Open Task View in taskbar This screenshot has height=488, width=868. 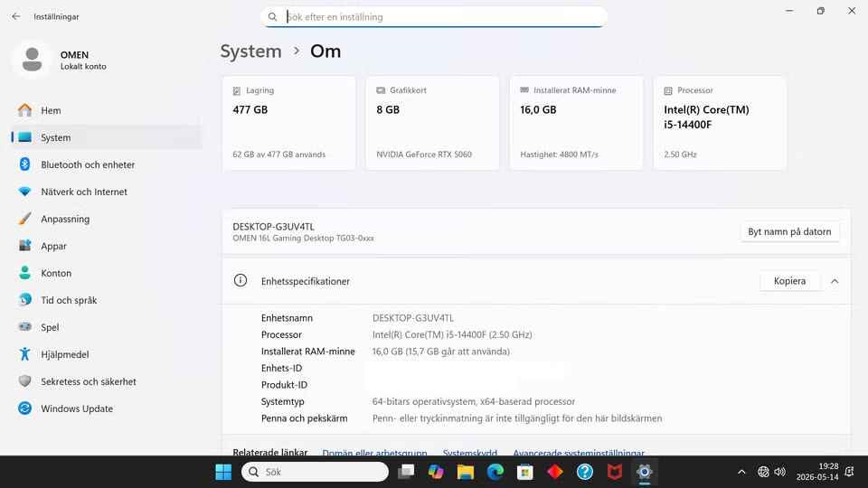click(x=406, y=472)
